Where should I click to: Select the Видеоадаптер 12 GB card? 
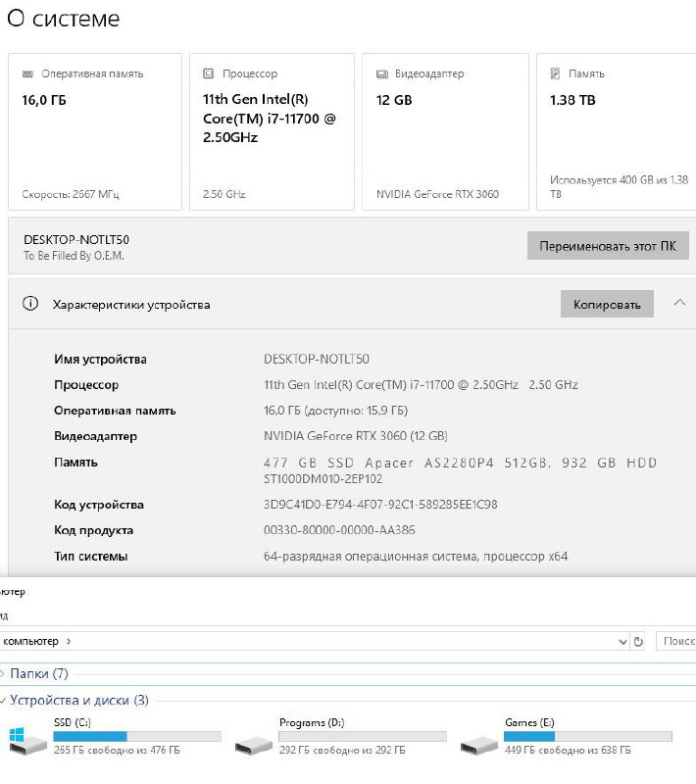445,132
